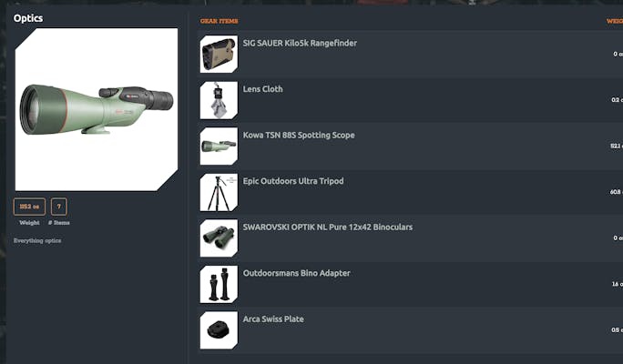Open Outdoorsmans Bino Adapter title
This screenshot has height=364, width=623.
[x=296, y=273]
